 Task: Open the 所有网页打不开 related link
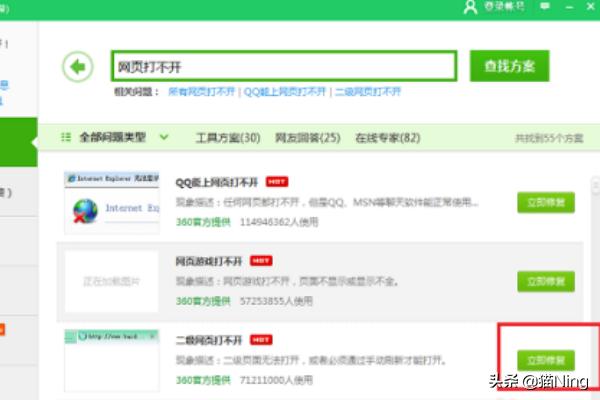click(x=201, y=92)
